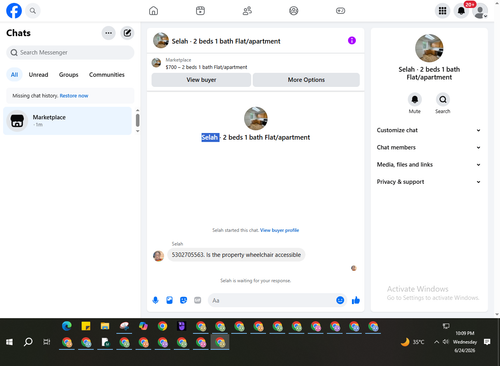
Task: Choose a GIF with the GIF icon
Action: tap(198, 300)
